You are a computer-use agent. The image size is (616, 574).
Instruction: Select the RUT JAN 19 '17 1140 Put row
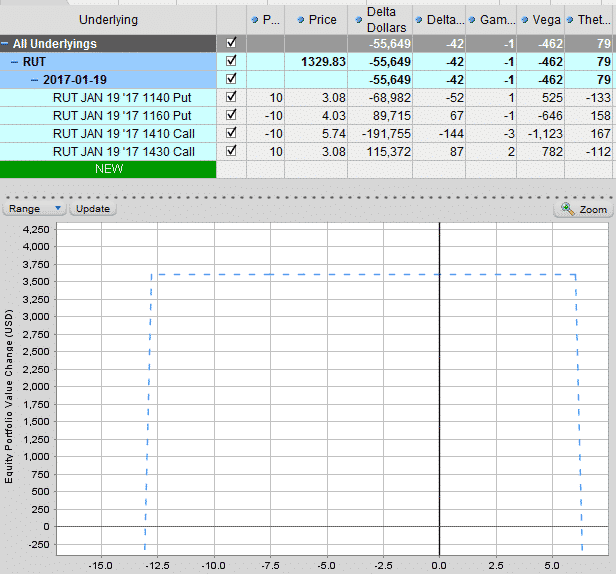click(x=122, y=97)
